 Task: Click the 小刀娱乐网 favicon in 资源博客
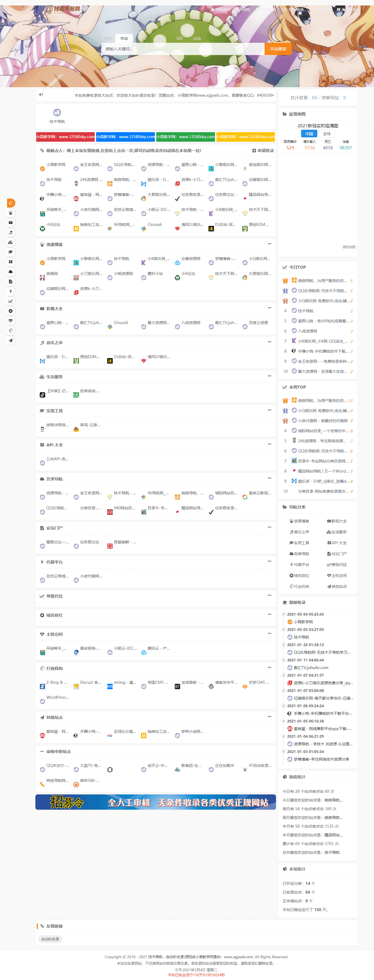[x=76, y=278]
